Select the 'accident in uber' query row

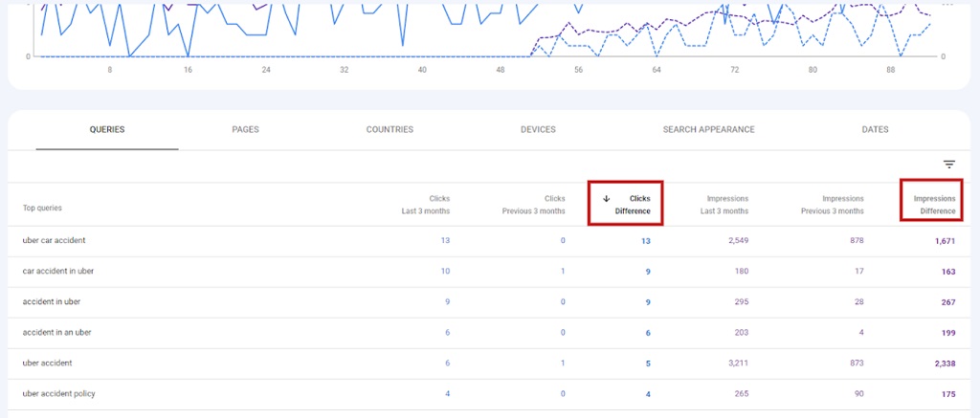tap(489, 302)
